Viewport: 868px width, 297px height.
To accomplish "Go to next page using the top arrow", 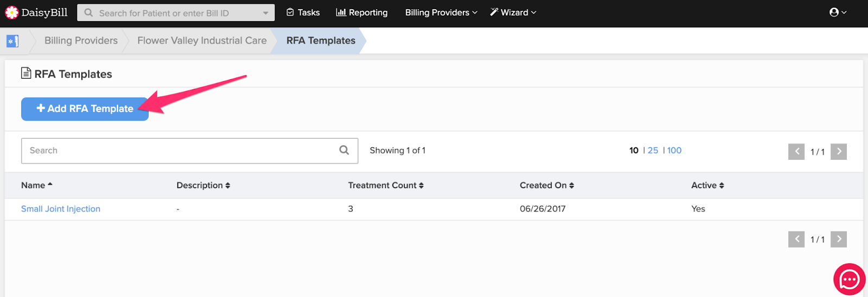I will 839,151.
